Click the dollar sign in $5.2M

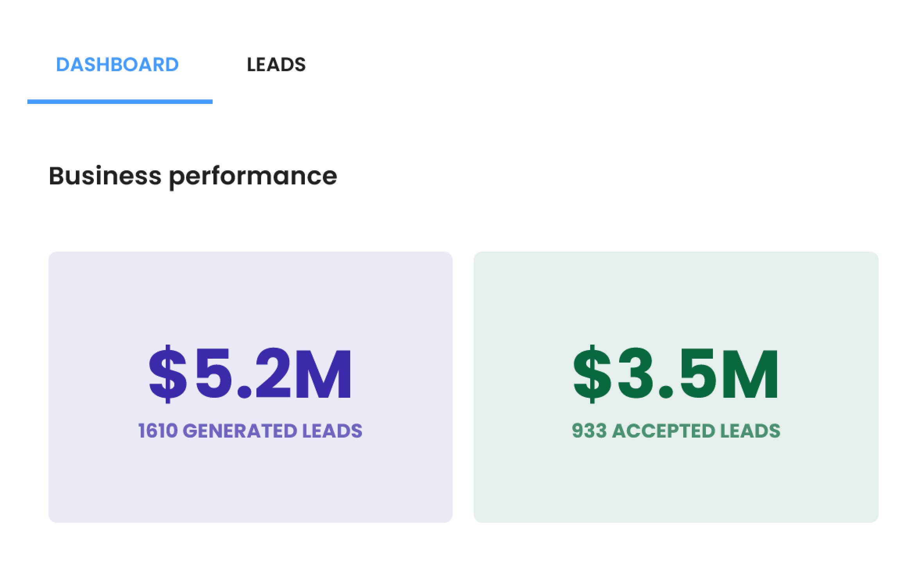pos(168,374)
